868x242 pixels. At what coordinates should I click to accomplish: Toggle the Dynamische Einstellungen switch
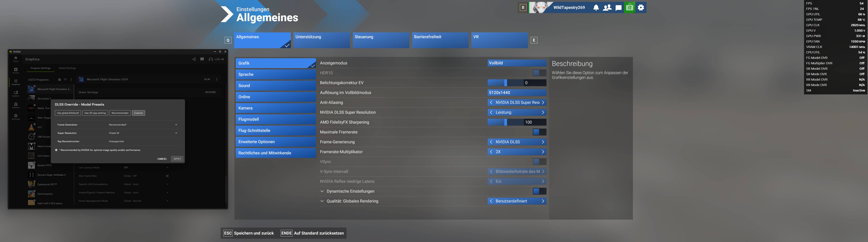point(539,191)
